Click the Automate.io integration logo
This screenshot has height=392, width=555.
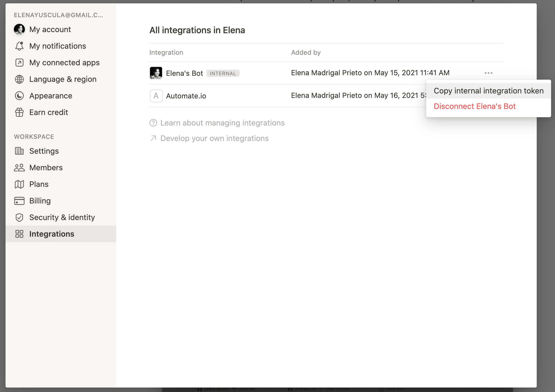156,96
